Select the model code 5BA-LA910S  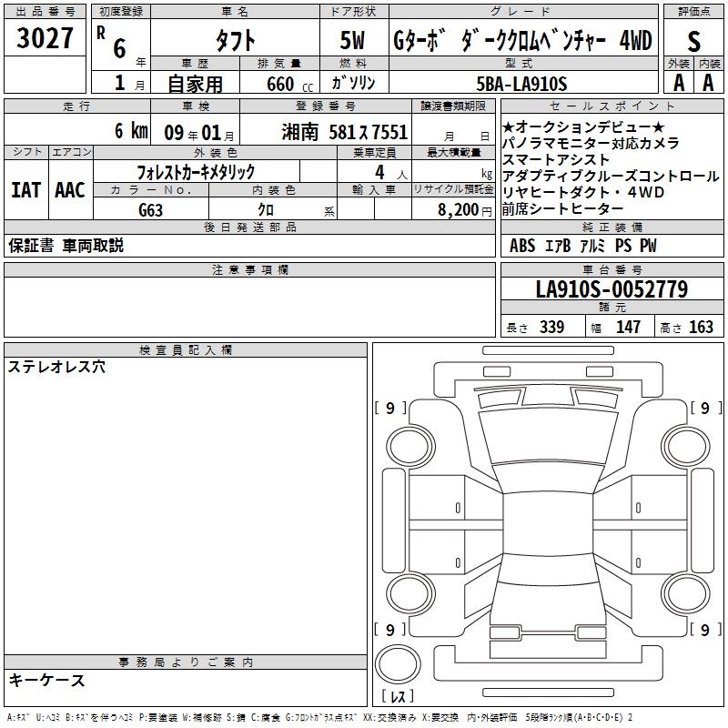(521, 84)
